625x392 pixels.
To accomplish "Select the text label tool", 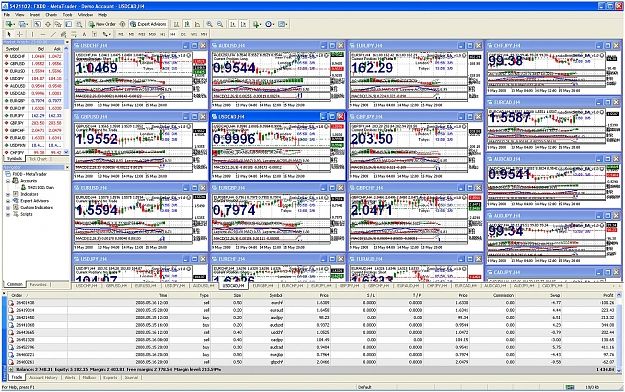I will (94, 34).
